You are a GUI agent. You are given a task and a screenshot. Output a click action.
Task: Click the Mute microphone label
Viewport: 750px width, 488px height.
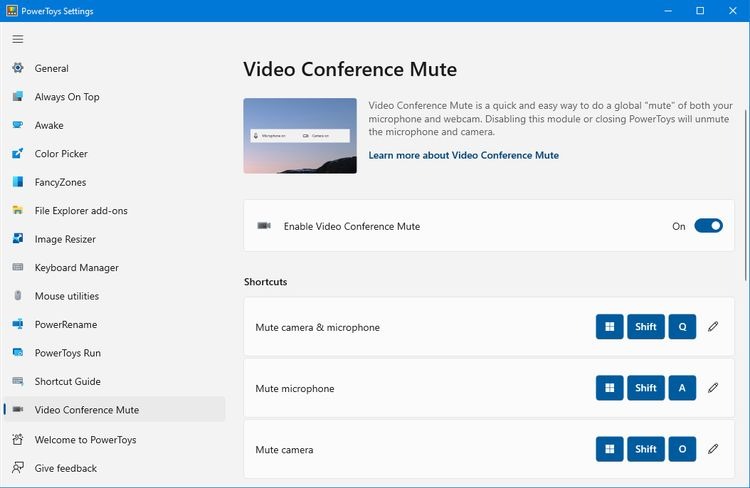pos(295,388)
